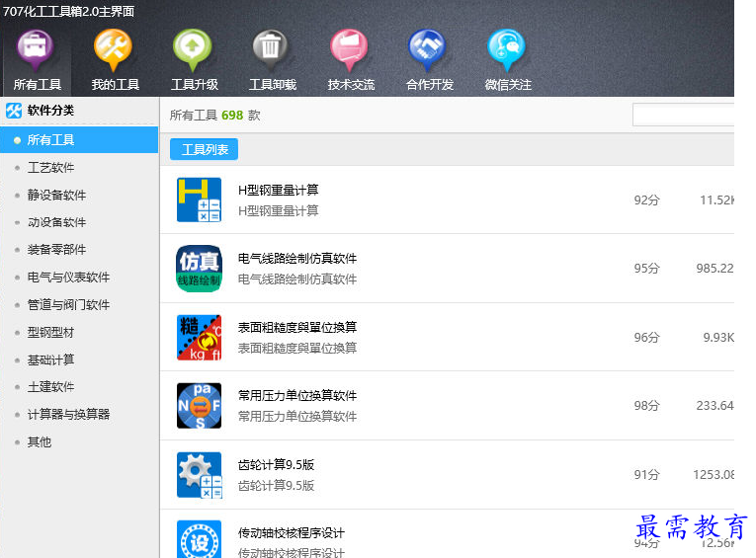Click the 所有工具 label in top toolbar
This screenshot has height=558, width=756.
point(38,85)
